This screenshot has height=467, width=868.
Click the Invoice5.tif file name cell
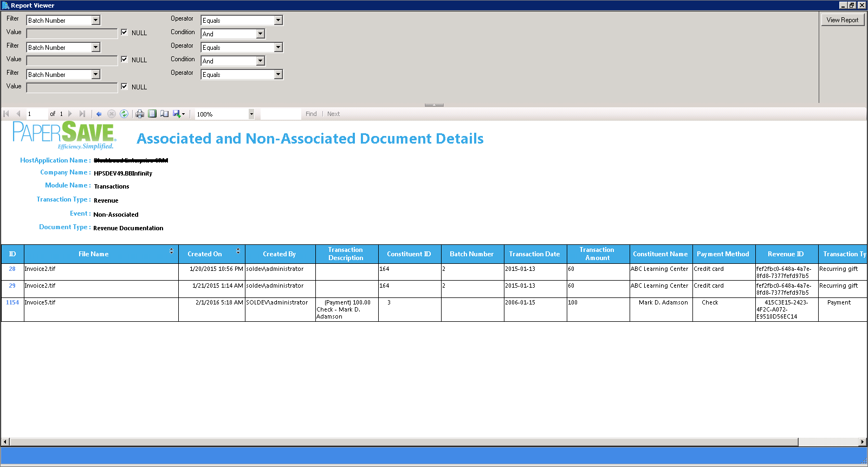tap(101, 309)
